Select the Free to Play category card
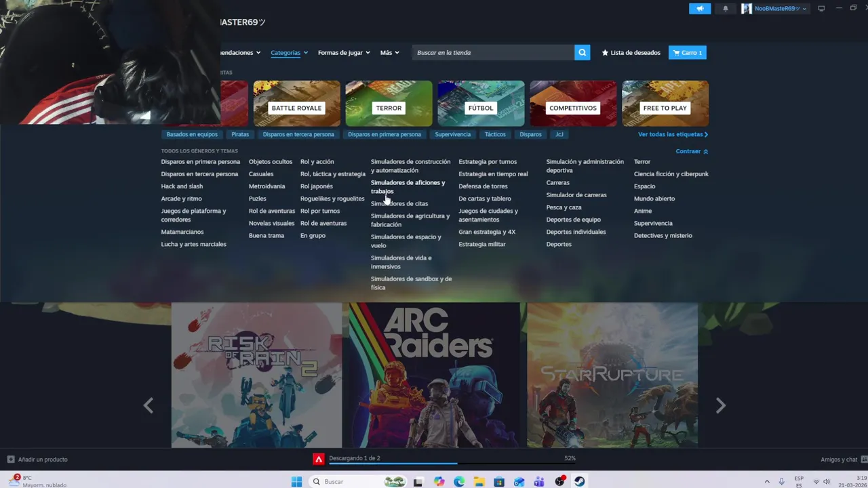This screenshot has height=488, width=868. tap(665, 104)
